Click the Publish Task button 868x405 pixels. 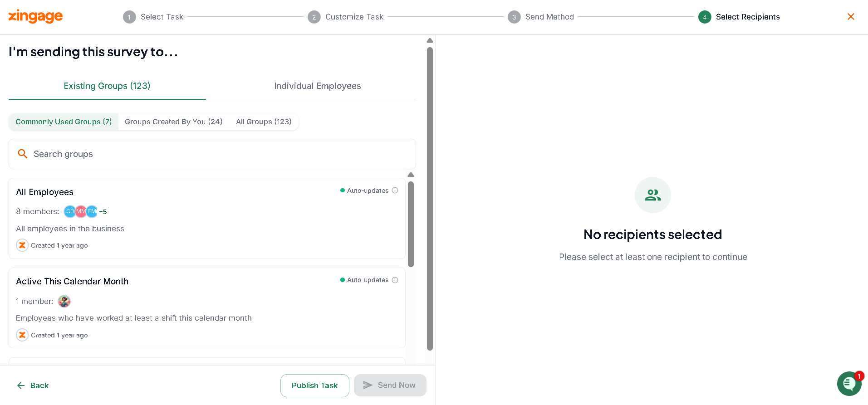click(x=315, y=385)
